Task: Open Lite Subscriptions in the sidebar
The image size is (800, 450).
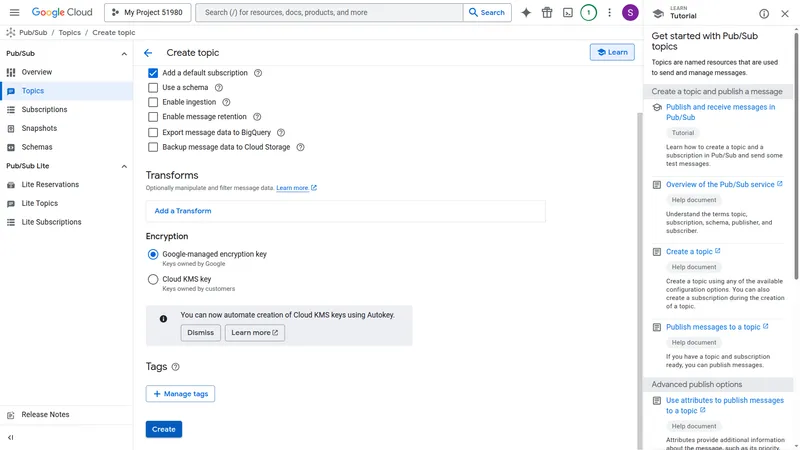Action: [66, 222]
